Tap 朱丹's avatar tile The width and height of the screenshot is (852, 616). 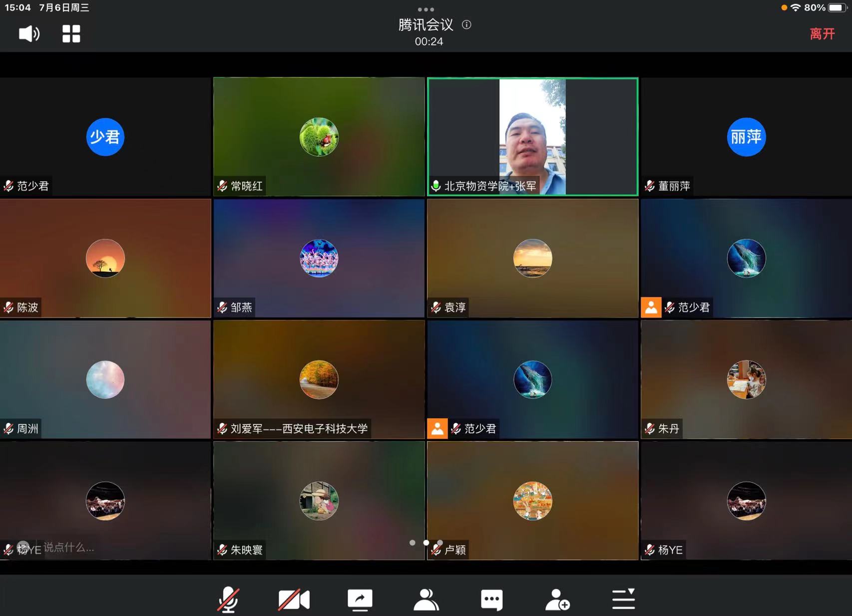pyautogui.click(x=746, y=379)
